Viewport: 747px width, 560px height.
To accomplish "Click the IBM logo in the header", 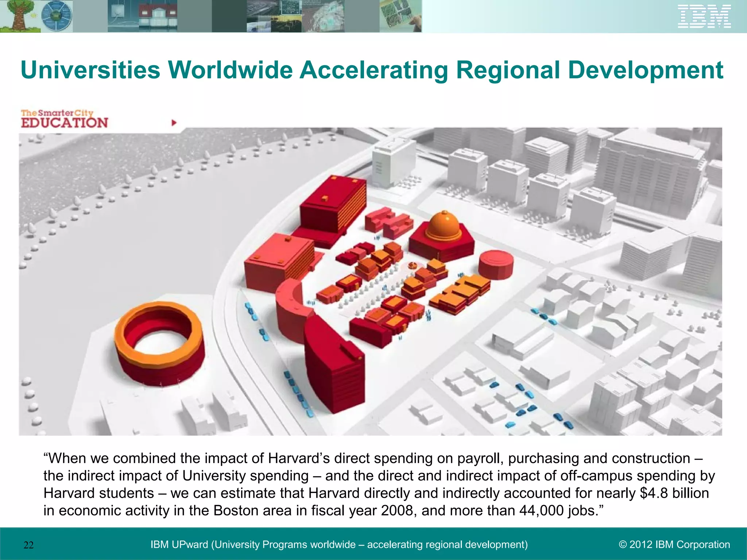I will (704, 16).
